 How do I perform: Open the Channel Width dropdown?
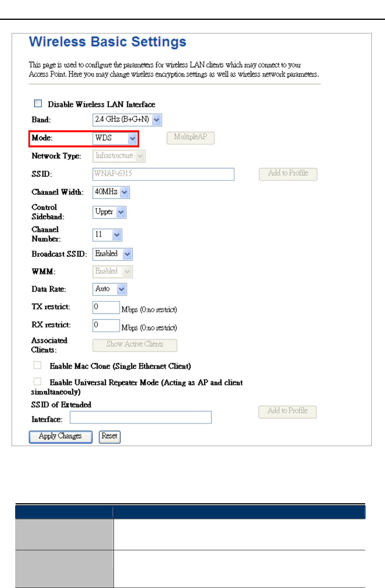point(111,192)
